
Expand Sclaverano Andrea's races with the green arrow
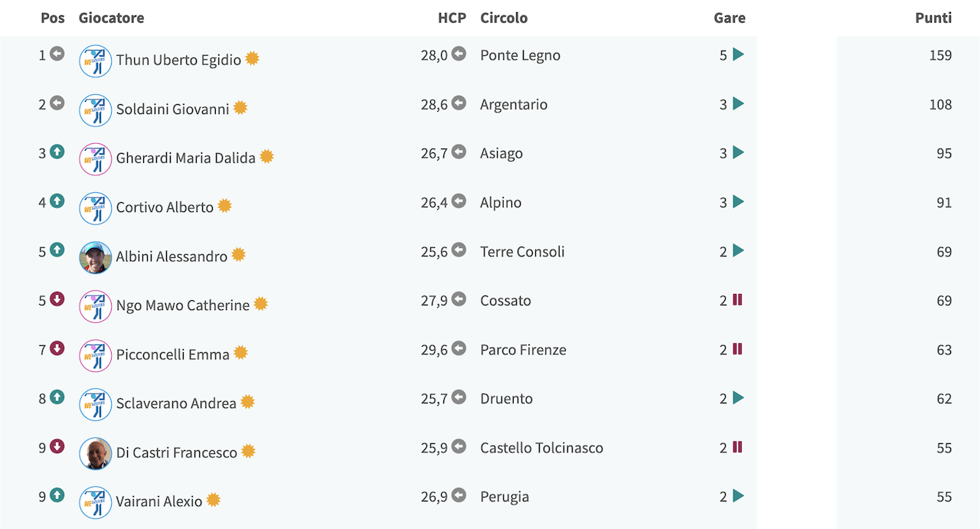click(738, 397)
